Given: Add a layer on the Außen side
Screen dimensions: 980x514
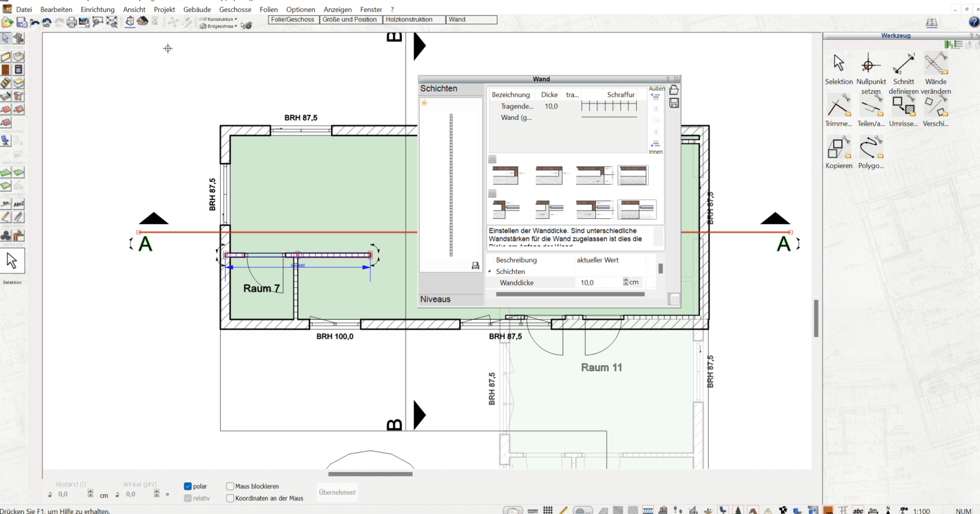Looking at the screenshot, I should point(655,97).
